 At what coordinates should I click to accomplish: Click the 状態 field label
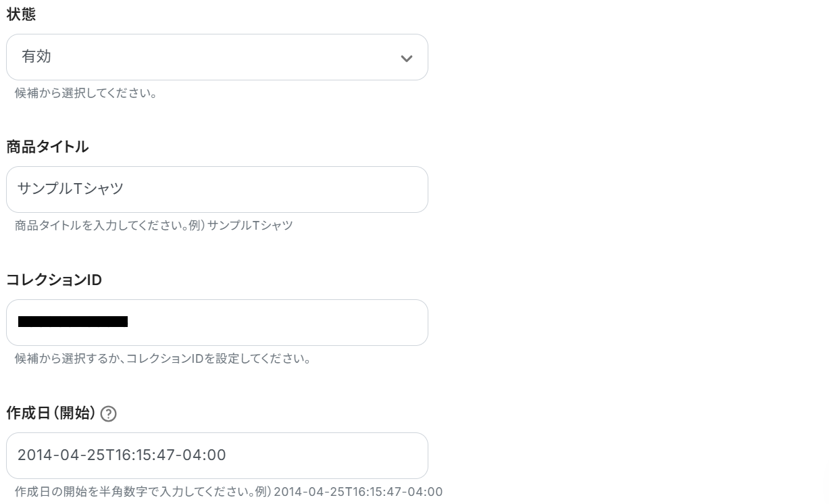[21, 15]
